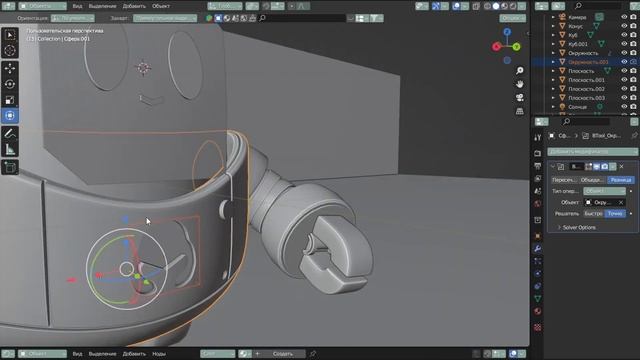Hide Куб.001 with its eye icon
The height and width of the screenshot is (360, 640).
click(624, 44)
